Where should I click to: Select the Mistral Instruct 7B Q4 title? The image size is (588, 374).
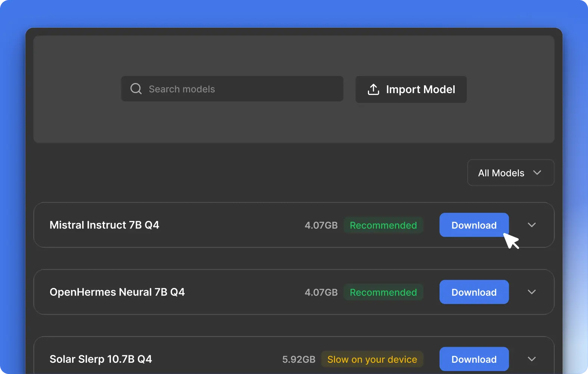point(104,225)
